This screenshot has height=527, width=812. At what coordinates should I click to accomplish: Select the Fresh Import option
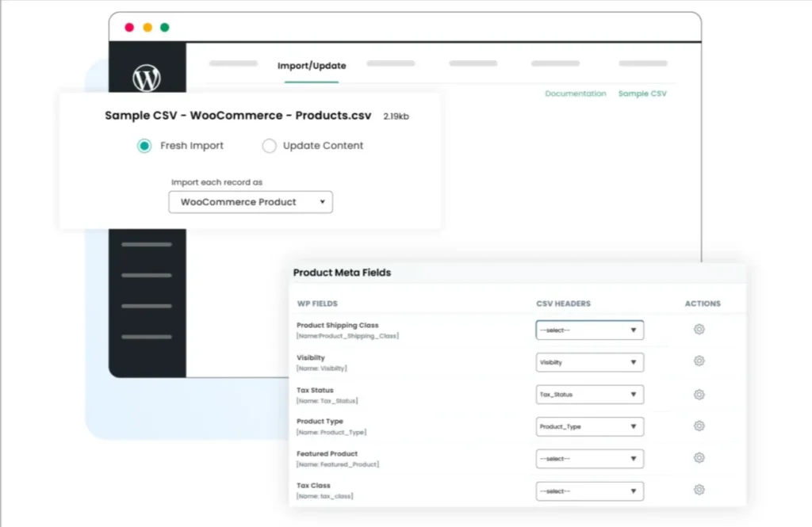[x=144, y=146]
